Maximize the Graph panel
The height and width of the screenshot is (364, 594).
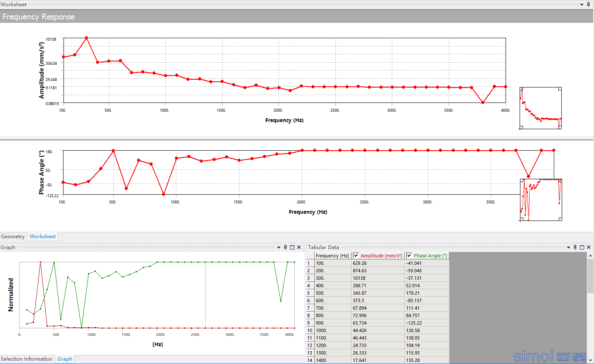coord(292,247)
